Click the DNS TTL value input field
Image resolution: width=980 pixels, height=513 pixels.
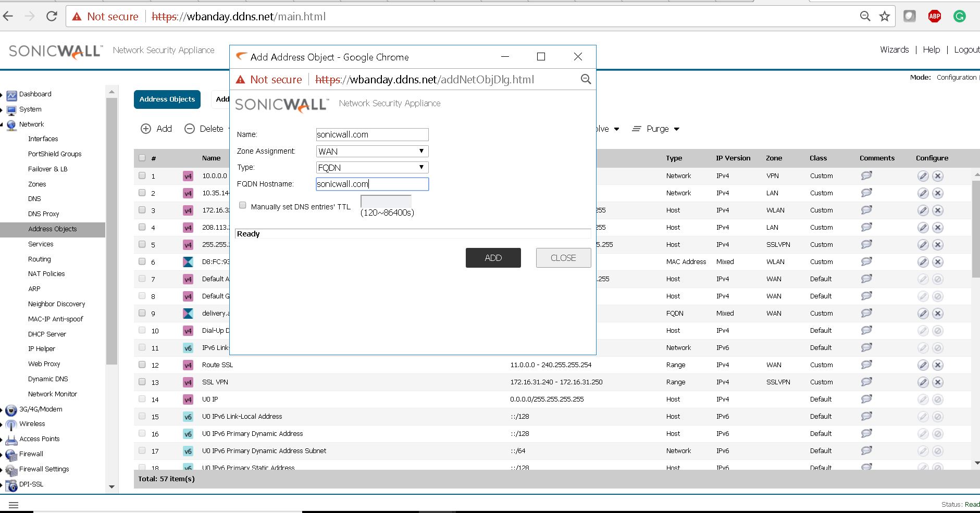(x=386, y=201)
